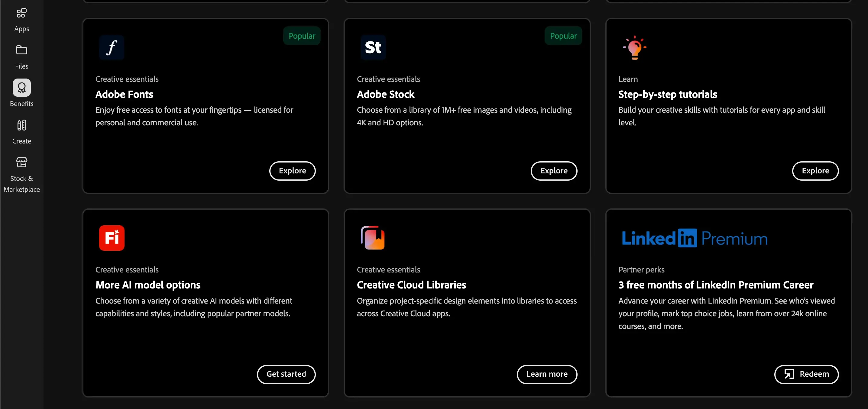Screen dimensions: 868x409
Task: Click the More AI model options title
Action: pyautogui.click(x=148, y=285)
